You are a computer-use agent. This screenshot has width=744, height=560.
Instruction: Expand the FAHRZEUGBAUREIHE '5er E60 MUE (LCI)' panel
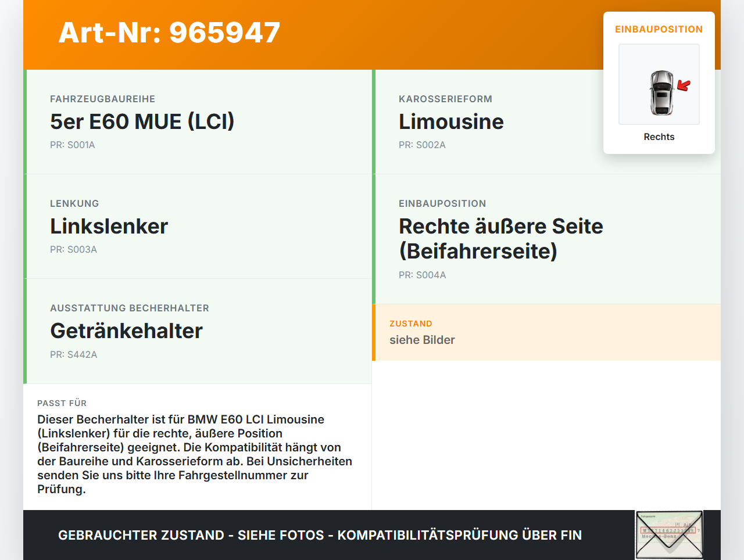(198, 121)
